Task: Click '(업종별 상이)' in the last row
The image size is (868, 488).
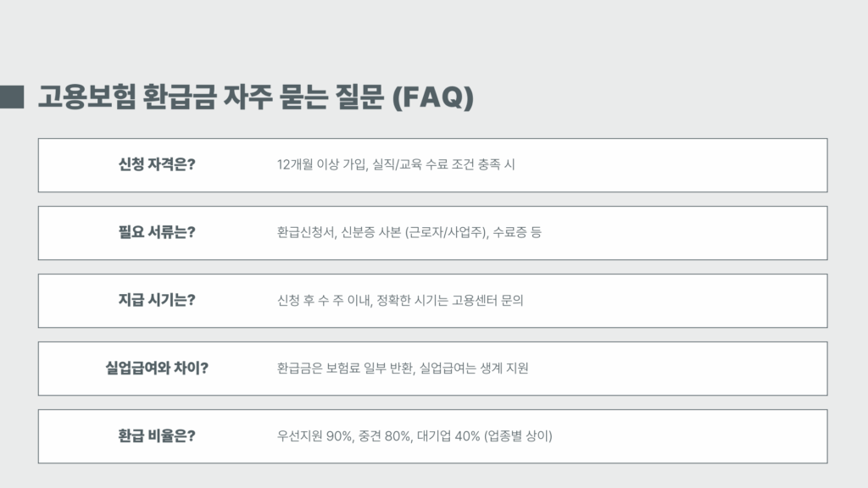Action: (x=518, y=436)
